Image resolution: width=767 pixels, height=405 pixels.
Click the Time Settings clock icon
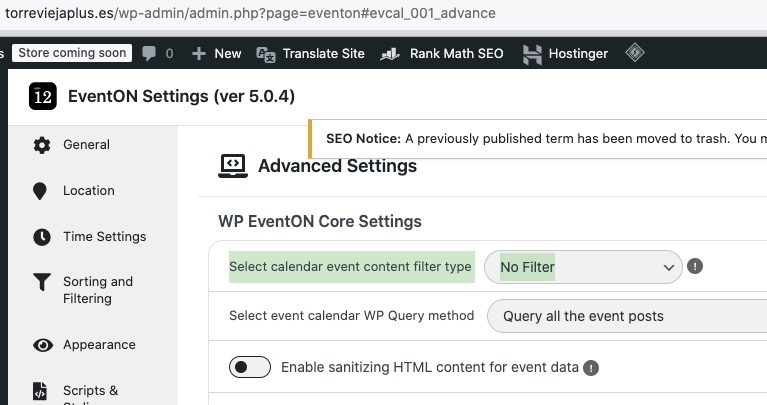41,237
